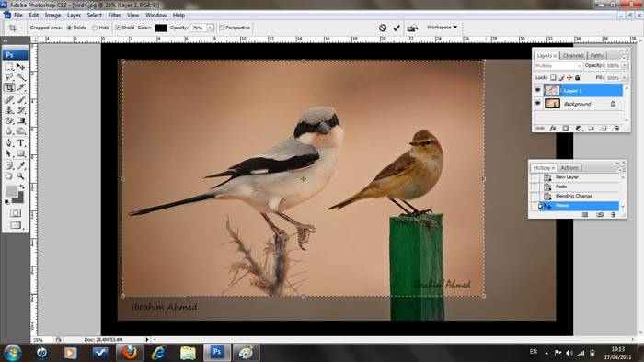Add a layer style with fx button

[553, 129]
